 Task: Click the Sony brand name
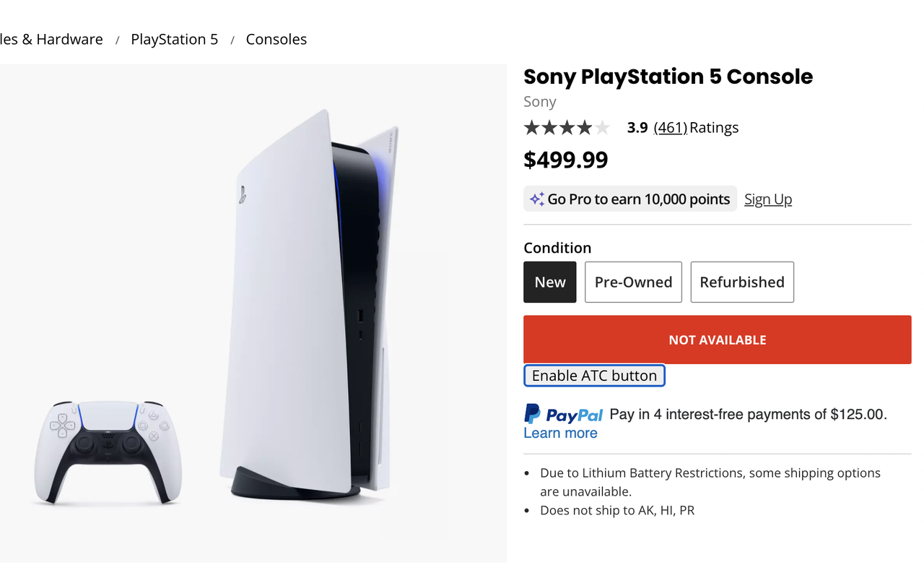(539, 101)
